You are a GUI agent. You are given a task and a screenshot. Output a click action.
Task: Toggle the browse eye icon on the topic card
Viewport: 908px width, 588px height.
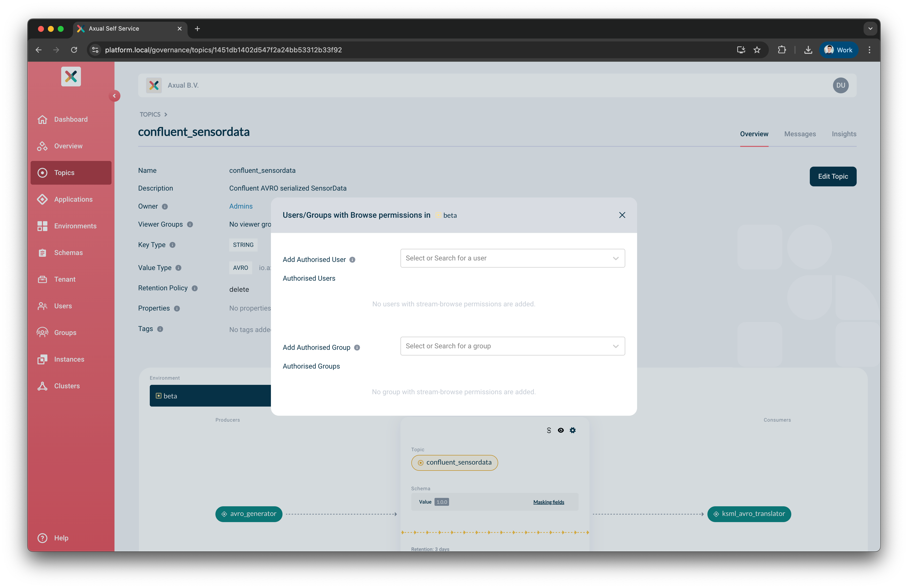[x=561, y=430]
